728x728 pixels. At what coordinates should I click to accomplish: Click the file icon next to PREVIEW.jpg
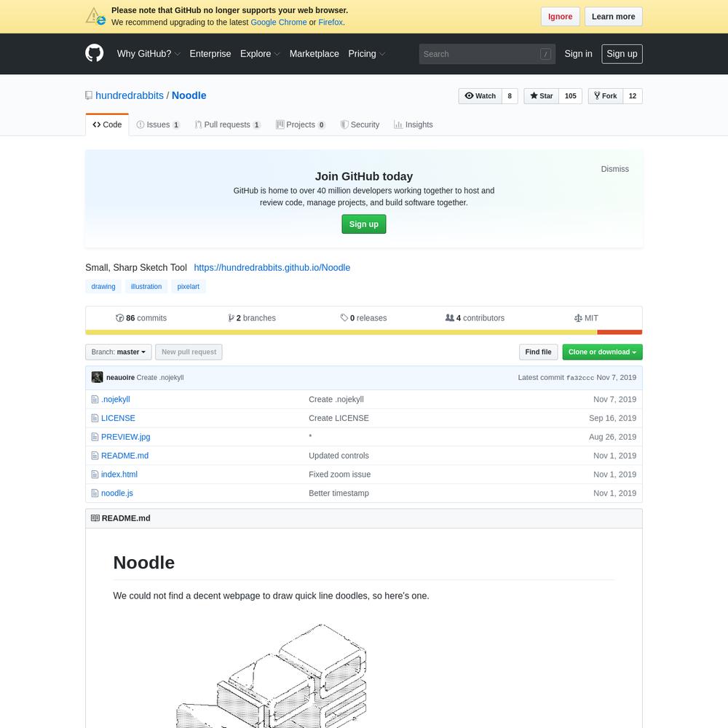(95, 437)
